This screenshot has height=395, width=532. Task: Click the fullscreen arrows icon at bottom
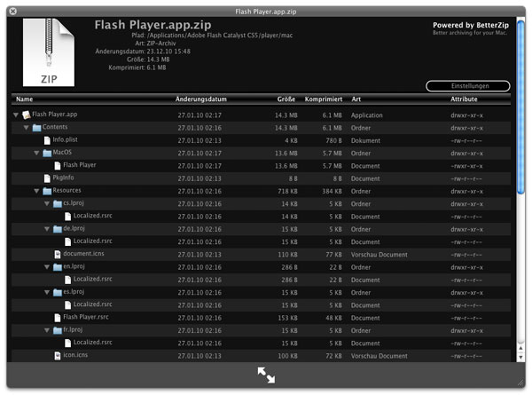(266, 375)
